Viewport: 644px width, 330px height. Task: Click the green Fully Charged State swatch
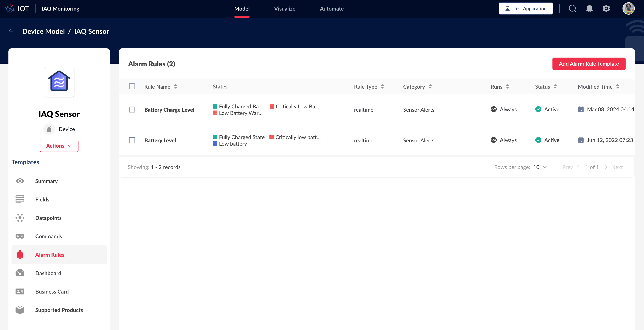(215, 137)
